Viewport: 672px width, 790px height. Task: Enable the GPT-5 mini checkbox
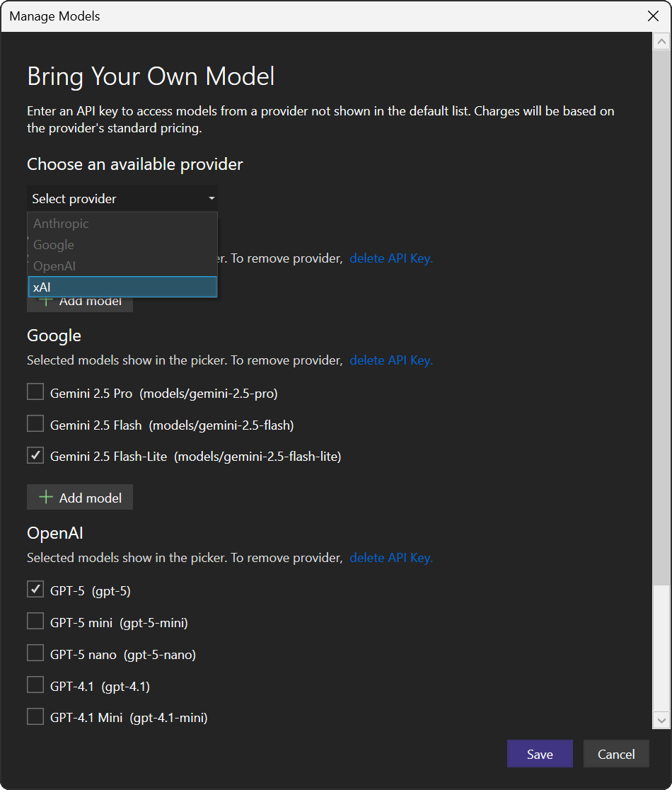click(x=35, y=622)
